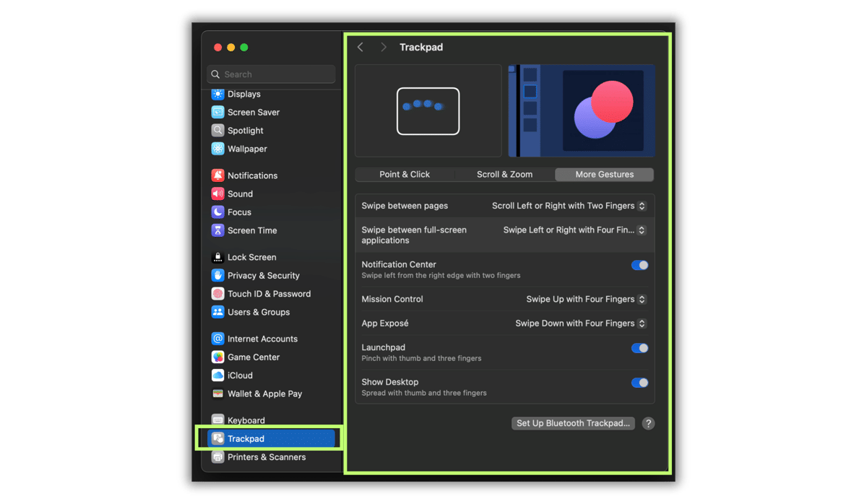Screen dimensions: 867x504
Task: Open Displays settings in the sidebar
Action: [x=246, y=94]
